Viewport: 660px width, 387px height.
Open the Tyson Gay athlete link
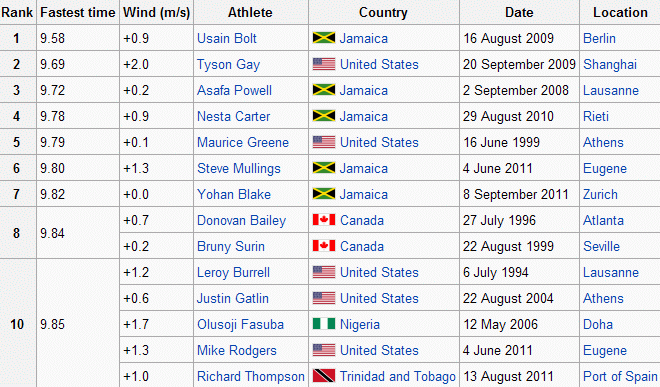229,65
